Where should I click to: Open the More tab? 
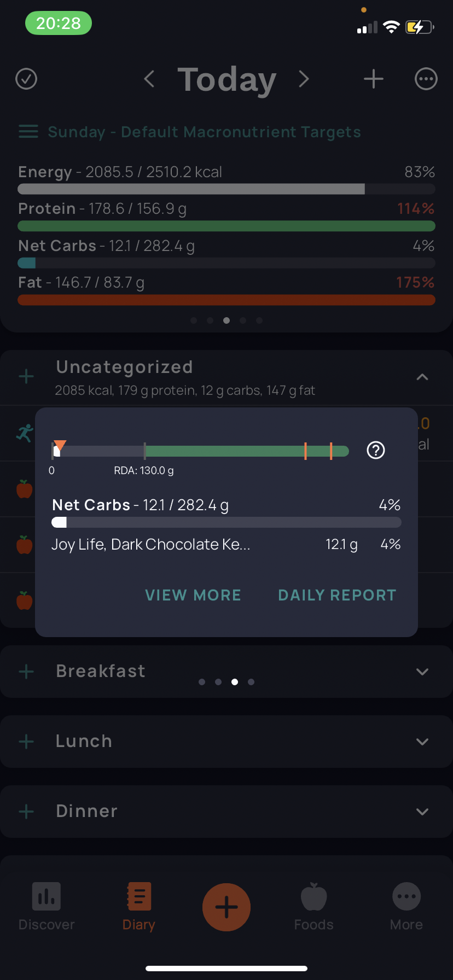point(406,907)
